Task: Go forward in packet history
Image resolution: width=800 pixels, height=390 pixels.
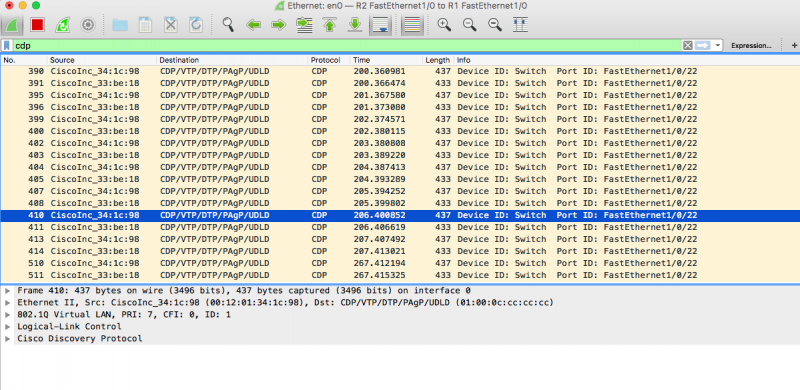Action: [279, 25]
